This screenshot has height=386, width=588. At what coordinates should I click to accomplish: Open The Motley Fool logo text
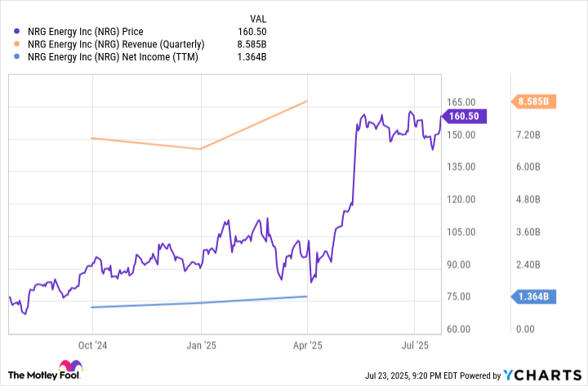pos(44,375)
